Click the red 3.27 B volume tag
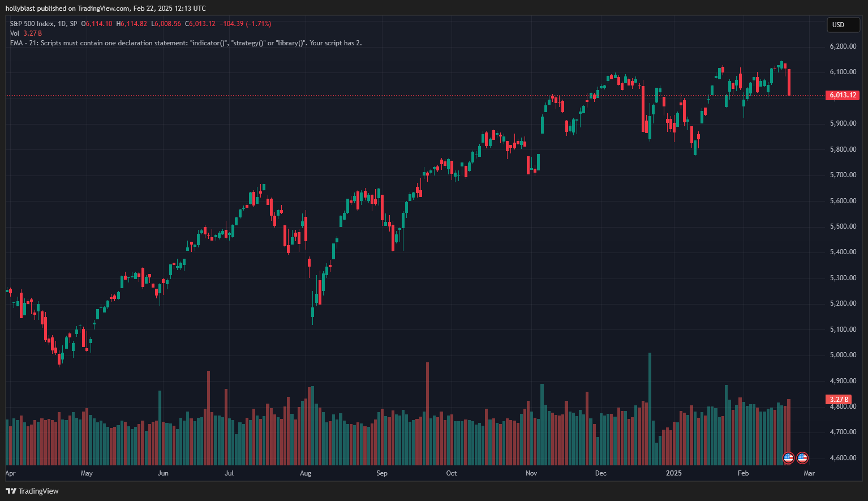 tap(839, 399)
